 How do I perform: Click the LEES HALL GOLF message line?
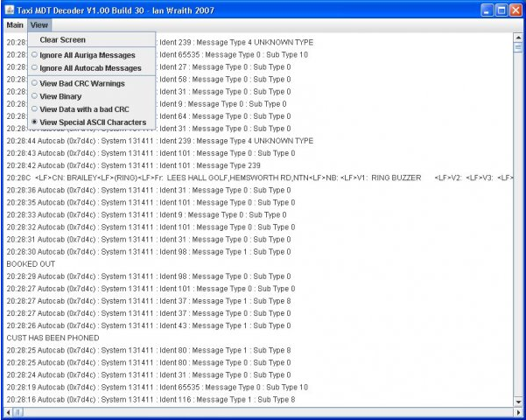click(x=260, y=178)
